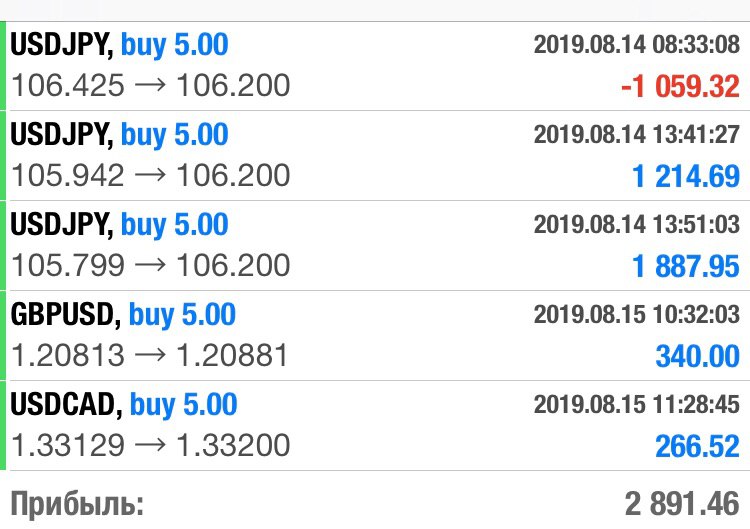The height and width of the screenshot is (529, 750).
Task: Click price range 1.33129 → 1.33200
Action: (151, 445)
